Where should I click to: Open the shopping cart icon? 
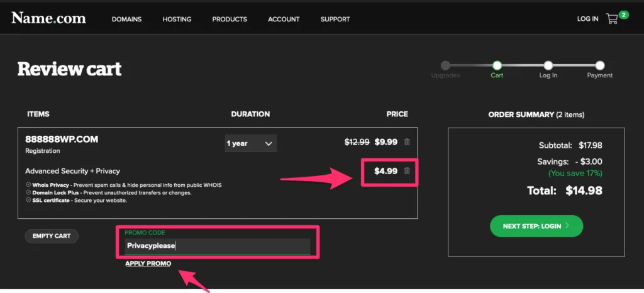tap(611, 19)
